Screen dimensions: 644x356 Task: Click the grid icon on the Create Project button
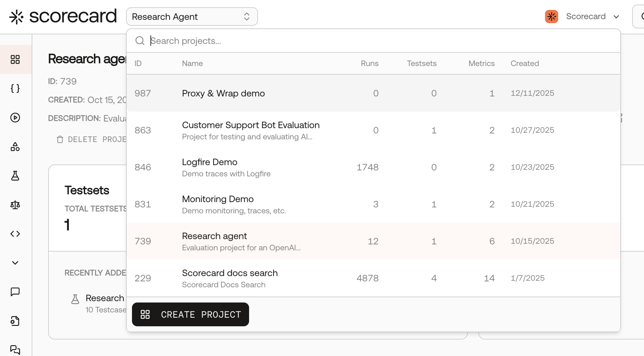coord(145,314)
